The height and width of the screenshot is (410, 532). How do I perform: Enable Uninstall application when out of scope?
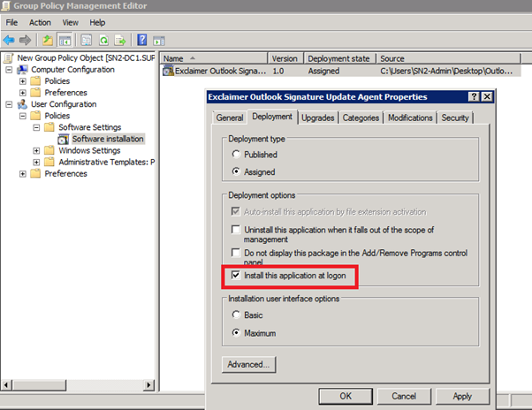point(236,230)
